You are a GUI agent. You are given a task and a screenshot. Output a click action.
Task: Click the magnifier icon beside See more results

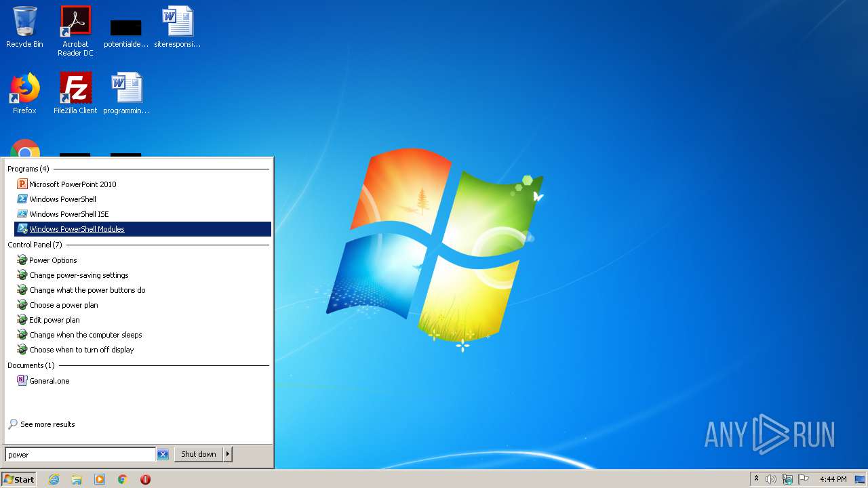click(x=13, y=424)
